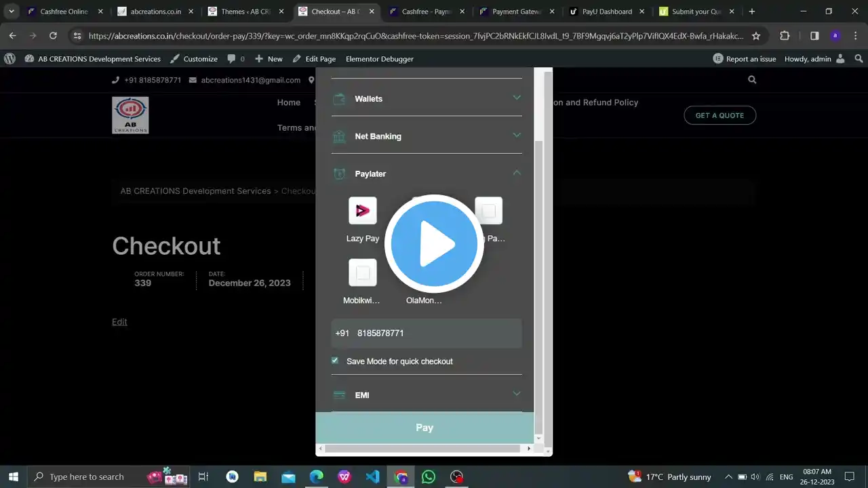Open the comments bubble in admin bar

[x=236, y=59]
